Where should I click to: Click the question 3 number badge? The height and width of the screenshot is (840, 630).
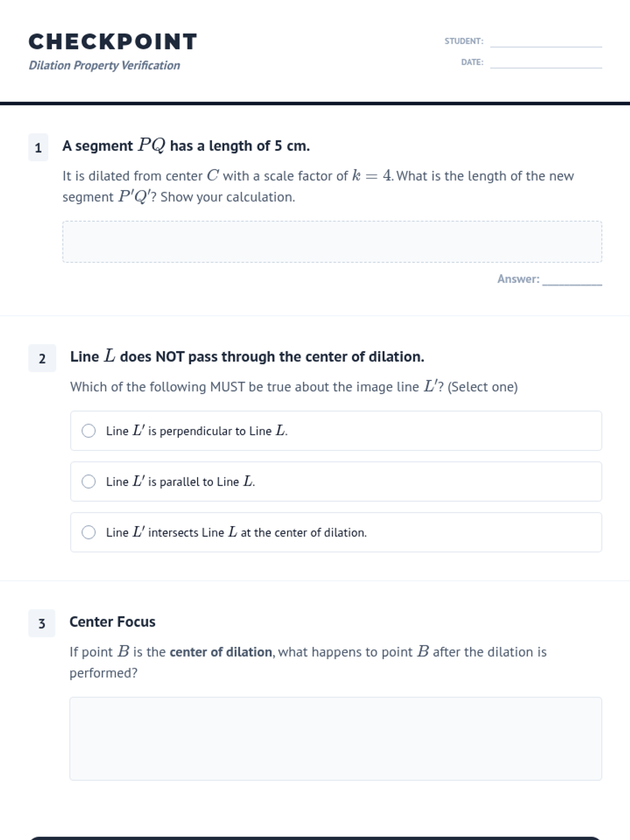42,623
